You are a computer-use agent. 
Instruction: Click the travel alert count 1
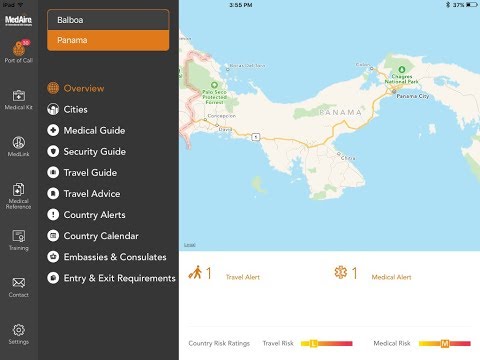pos(209,273)
